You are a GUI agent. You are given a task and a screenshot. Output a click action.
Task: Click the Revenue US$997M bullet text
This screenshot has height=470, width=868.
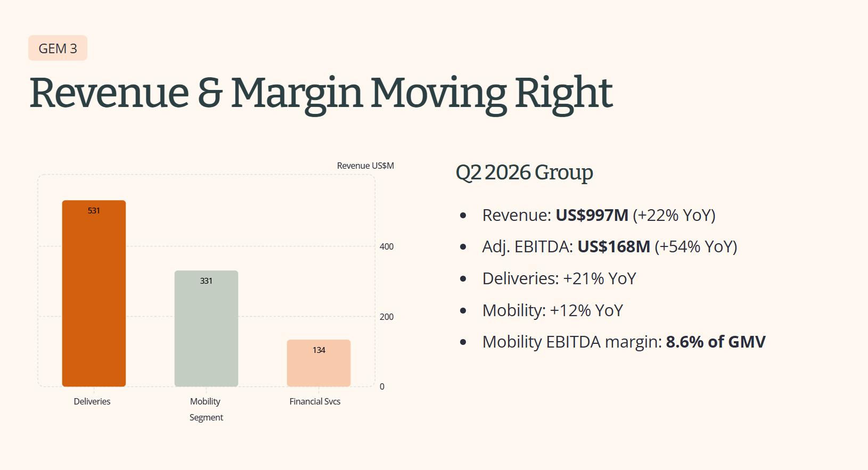599,215
